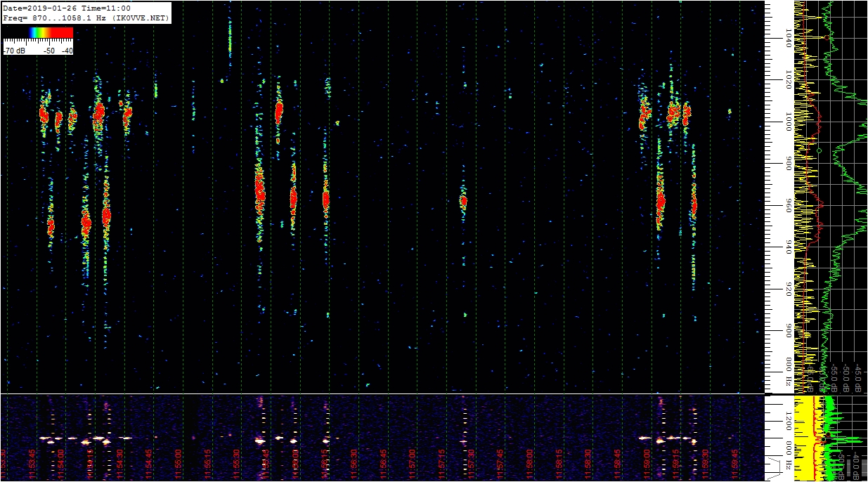Click the 11:57:00 time marker
The height and width of the screenshot is (482, 868).
pos(412,464)
